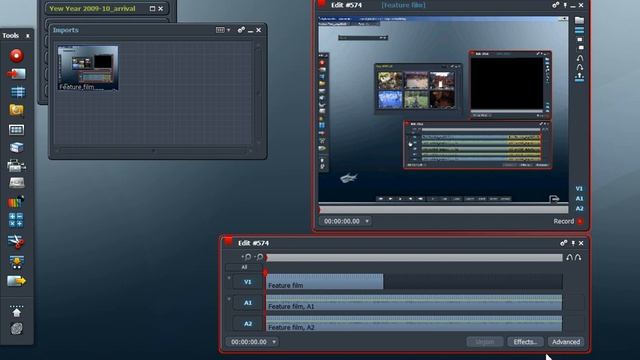Click the zoom out magnifier on timeline
The height and width of the screenshot is (360, 640).
coord(259,257)
